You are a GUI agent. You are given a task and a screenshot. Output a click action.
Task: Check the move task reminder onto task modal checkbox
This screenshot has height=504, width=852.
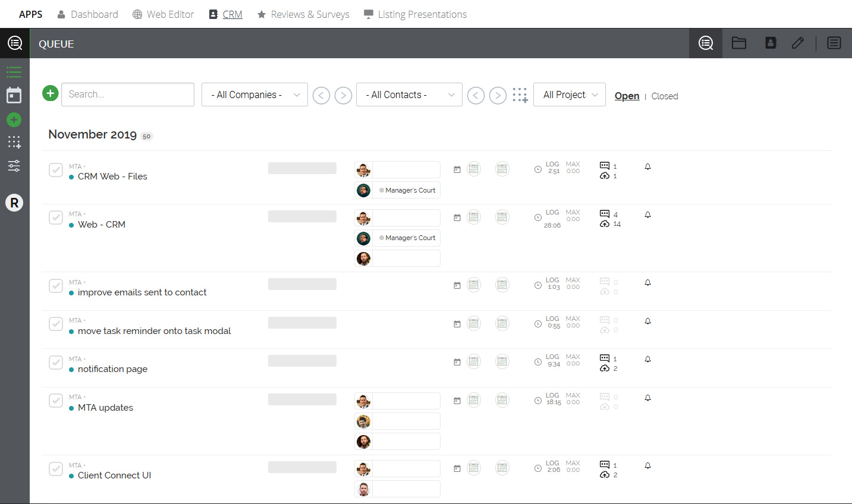(56, 324)
